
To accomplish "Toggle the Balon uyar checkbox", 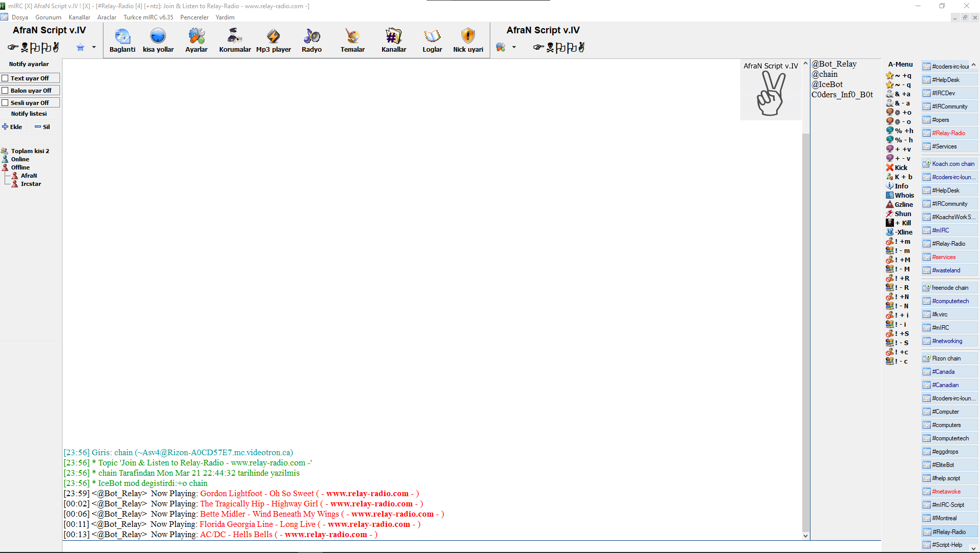I will (5, 91).
